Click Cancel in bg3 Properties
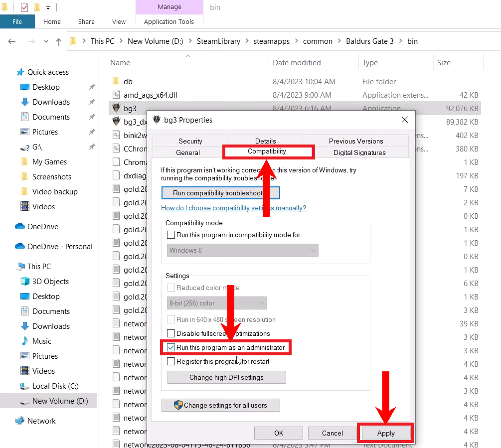This screenshot has height=448, width=501. pos(333,434)
